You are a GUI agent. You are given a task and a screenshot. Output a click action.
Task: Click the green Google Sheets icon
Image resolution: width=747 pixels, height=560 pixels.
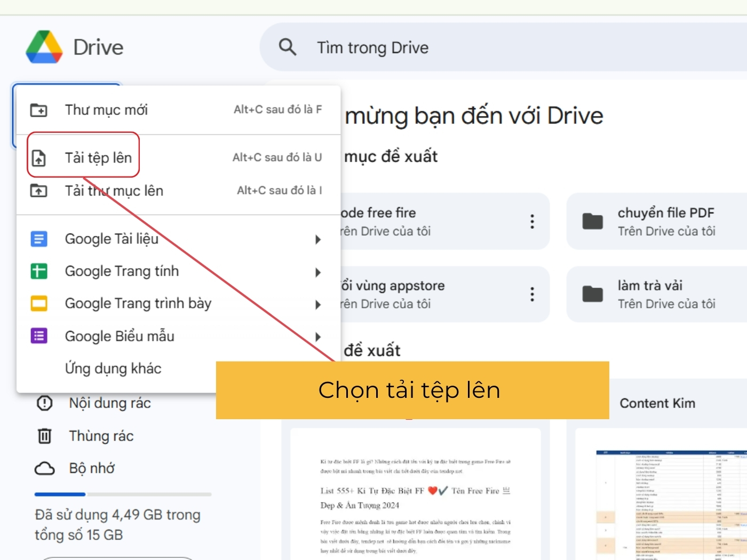39,271
